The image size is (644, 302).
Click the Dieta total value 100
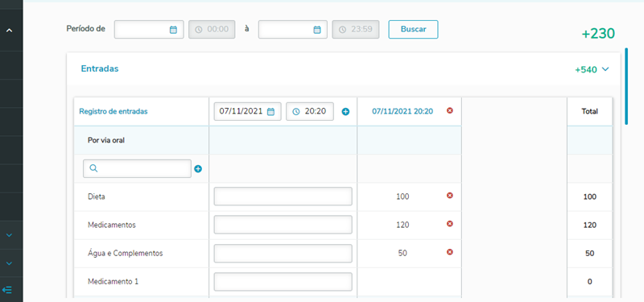590,197
